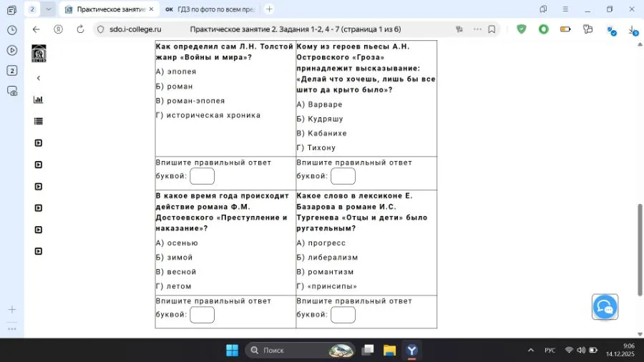Open the bookmarks collections icon in title bar

(x=543, y=9)
